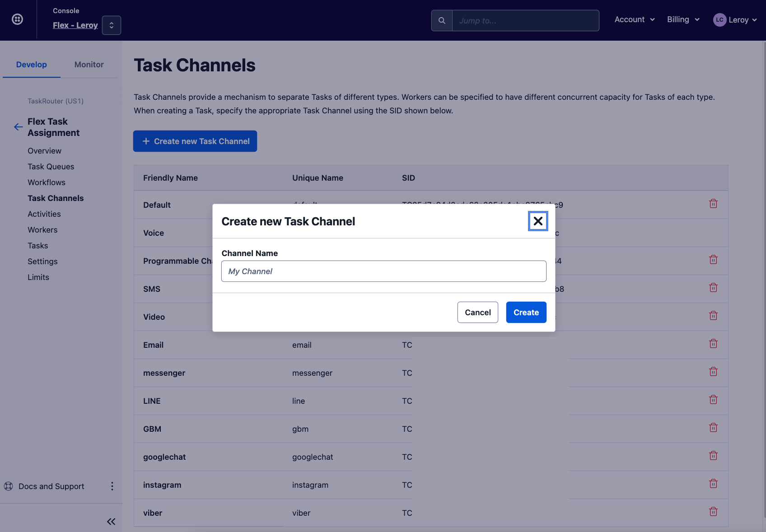This screenshot has width=766, height=532.
Task: Click the back arrow beside Flex Task Assignment
Action: pyautogui.click(x=18, y=127)
